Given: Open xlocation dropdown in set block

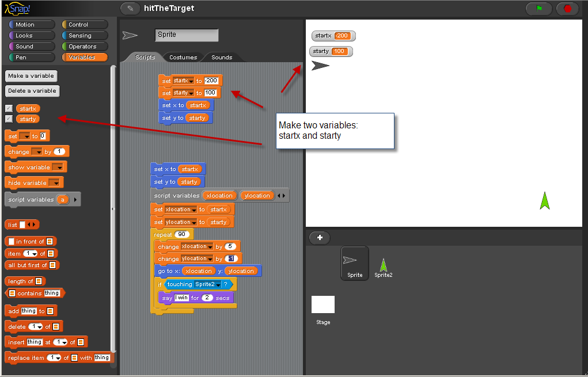Looking at the screenshot, I should click(x=194, y=210).
